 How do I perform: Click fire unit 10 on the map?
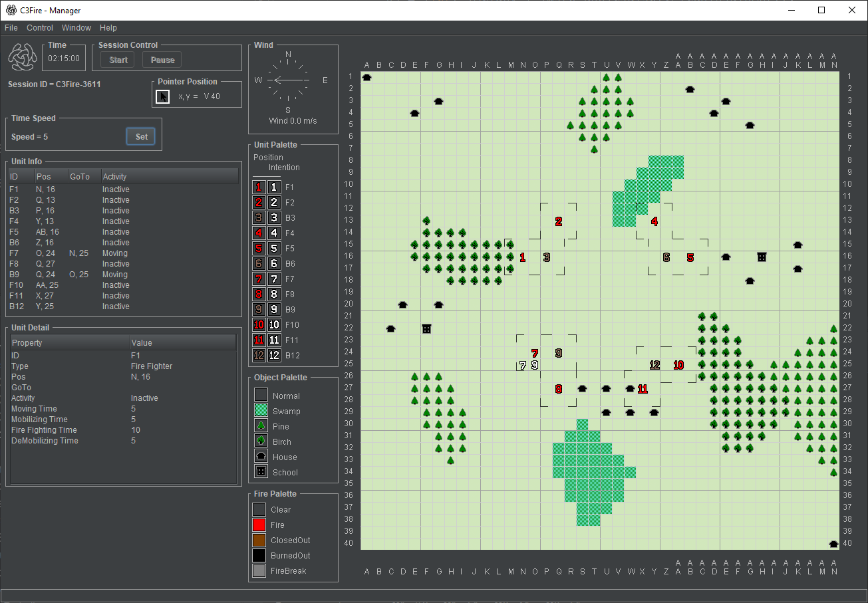pos(678,365)
